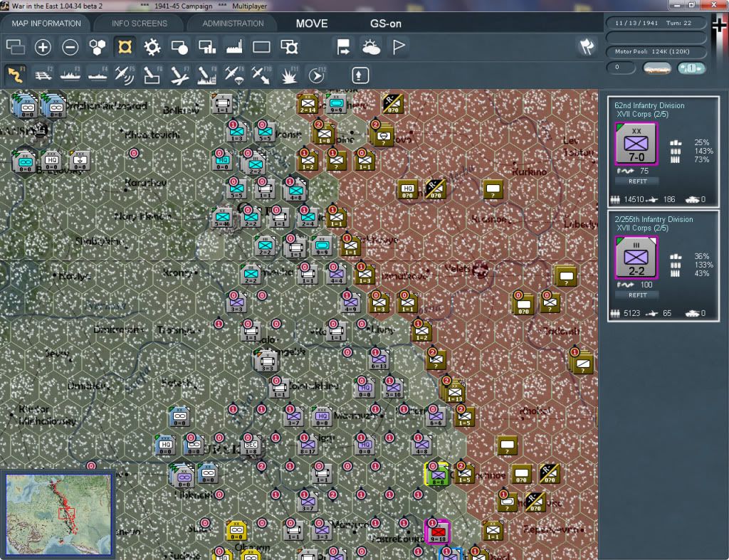Click the flags icon at toolbar far right
Image resolution: width=729 pixels, height=560 pixels.
click(x=587, y=46)
